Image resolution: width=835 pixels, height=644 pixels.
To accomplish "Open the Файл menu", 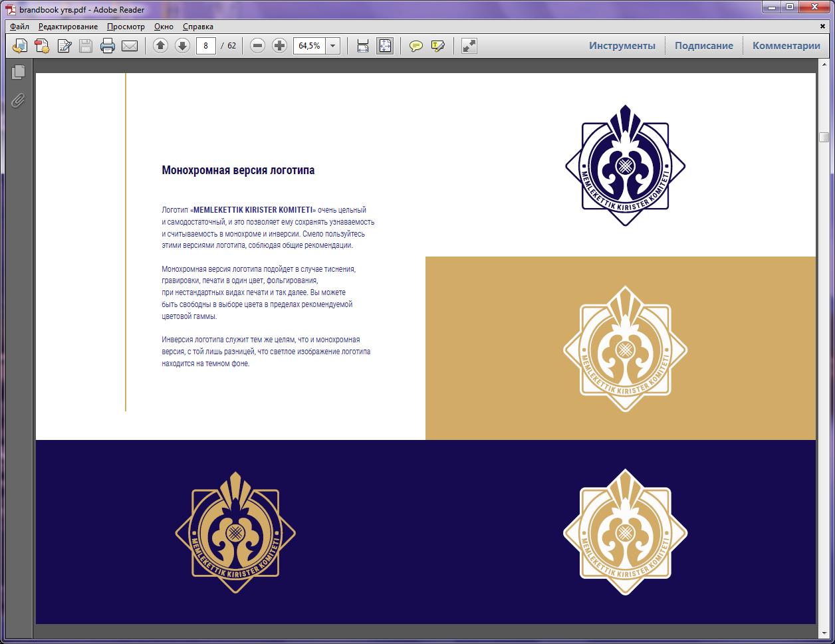I will 19,27.
